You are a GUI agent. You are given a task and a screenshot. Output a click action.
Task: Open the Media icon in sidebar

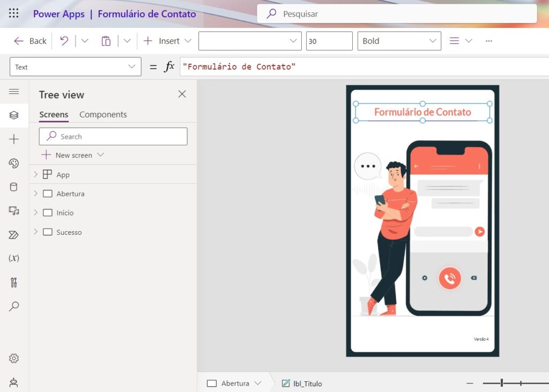point(14,211)
